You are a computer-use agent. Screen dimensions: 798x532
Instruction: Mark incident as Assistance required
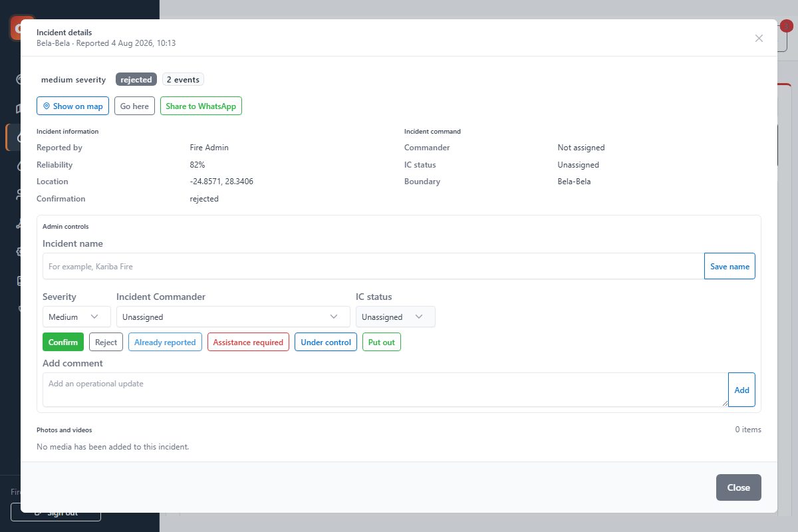pyautogui.click(x=248, y=342)
